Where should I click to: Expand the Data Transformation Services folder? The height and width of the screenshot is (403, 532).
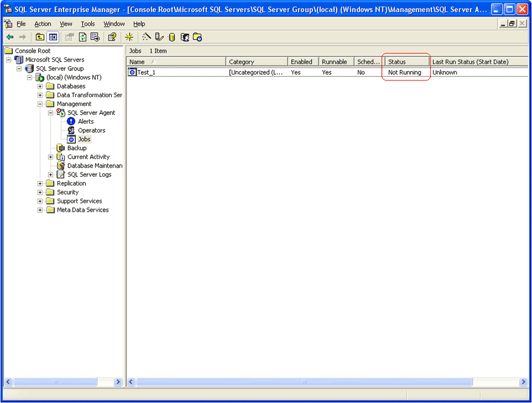tap(40, 95)
